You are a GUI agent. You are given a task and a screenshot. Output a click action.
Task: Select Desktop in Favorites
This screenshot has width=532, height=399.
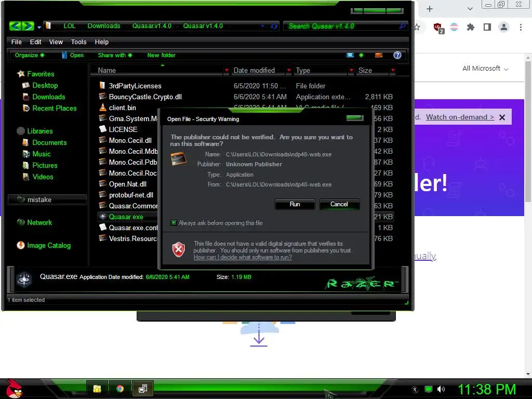[x=45, y=85]
